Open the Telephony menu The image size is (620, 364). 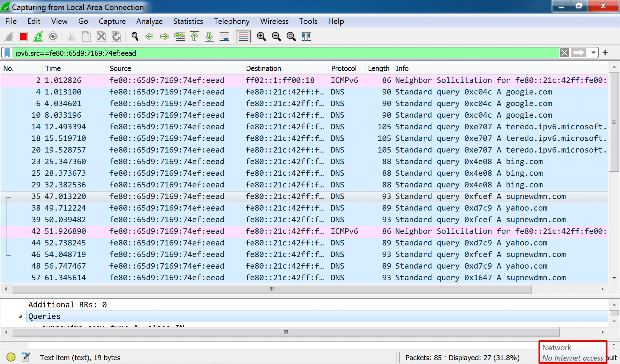tap(231, 21)
